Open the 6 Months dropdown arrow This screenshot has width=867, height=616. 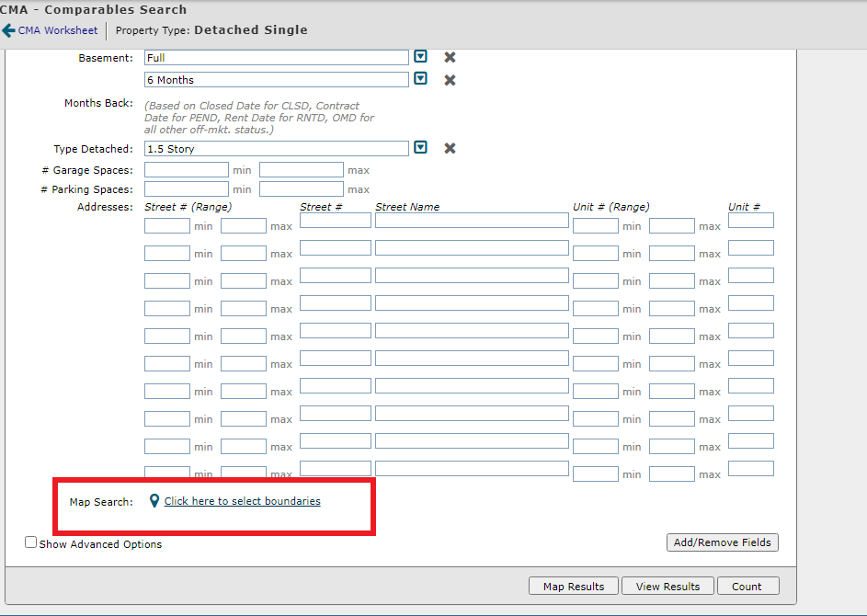tap(421, 78)
